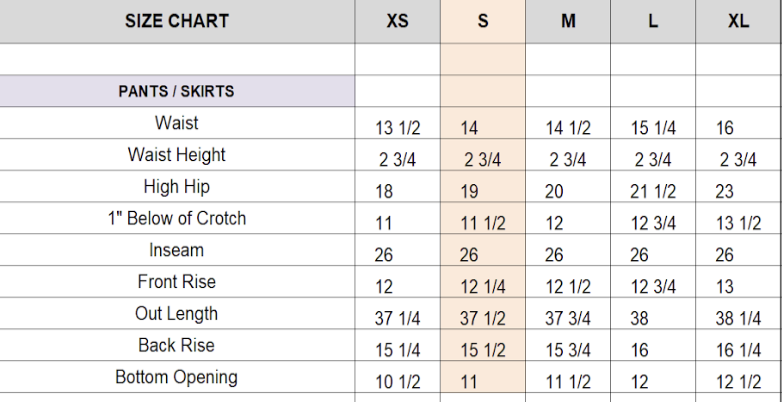Select the Inseam row label

point(177,250)
